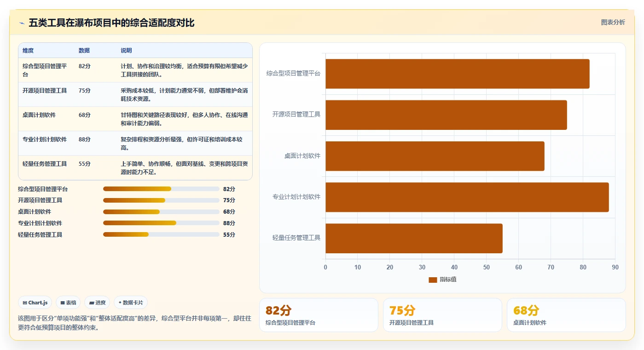The width and height of the screenshot is (644, 350).
Task: Click the x-axis tick label 90
Action: (615, 268)
